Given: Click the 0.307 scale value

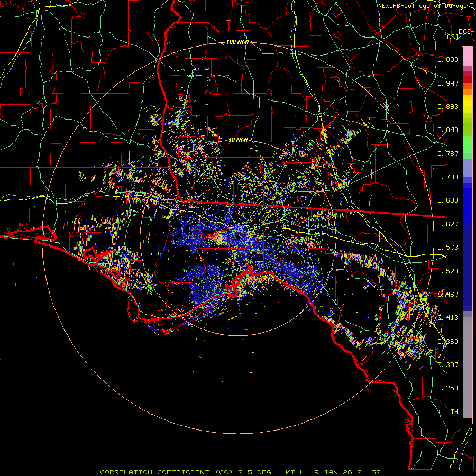Looking at the screenshot, I should (448, 365).
